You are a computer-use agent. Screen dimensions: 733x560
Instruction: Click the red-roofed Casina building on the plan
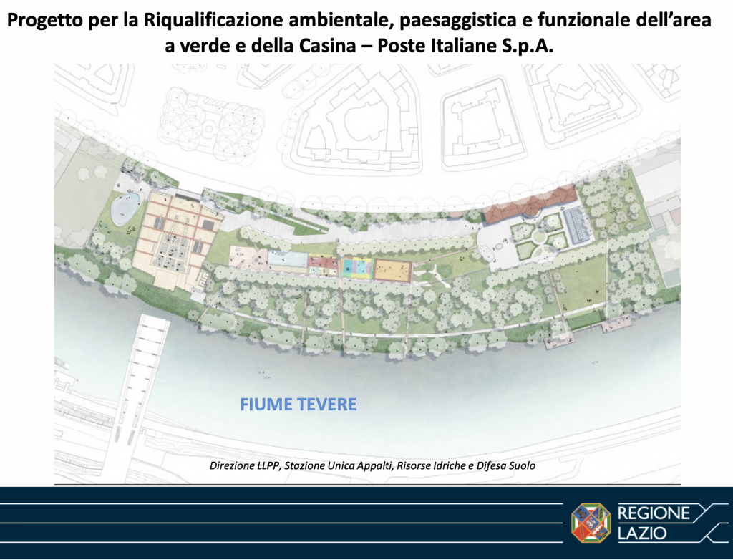tap(530, 206)
